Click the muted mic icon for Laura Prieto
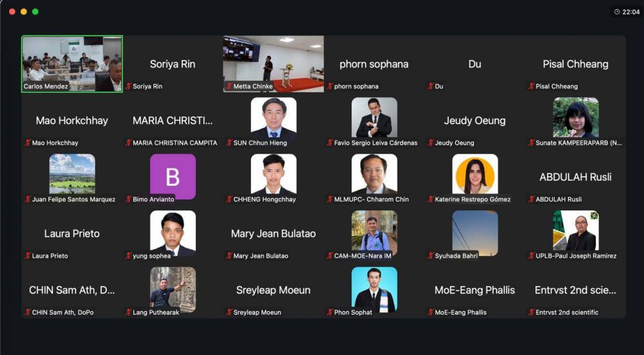The image size is (644, 355). tap(28, 256)
